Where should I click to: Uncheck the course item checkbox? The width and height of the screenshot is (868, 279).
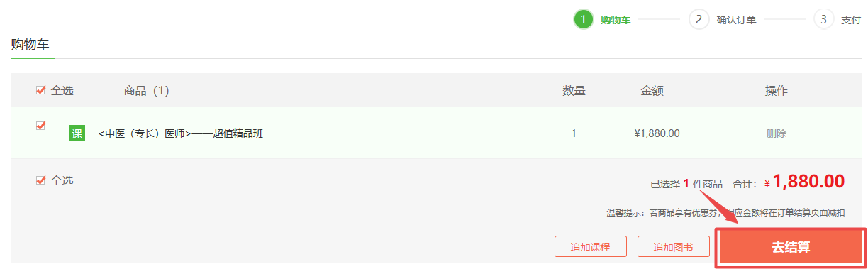(40, 126)
